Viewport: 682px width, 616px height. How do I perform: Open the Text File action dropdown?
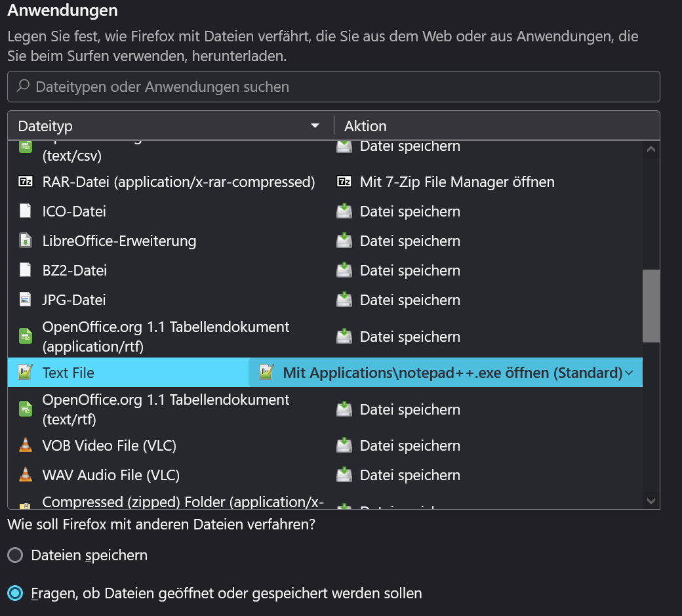pos(629,373)
